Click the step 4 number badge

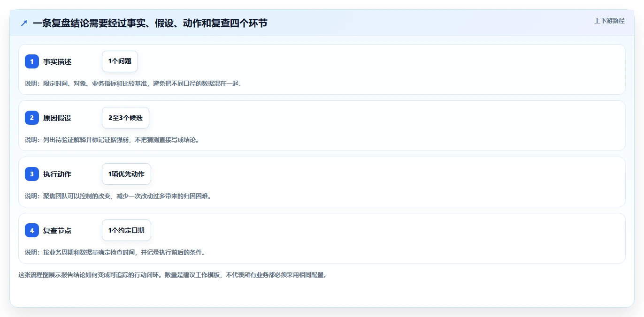(32, 230)
